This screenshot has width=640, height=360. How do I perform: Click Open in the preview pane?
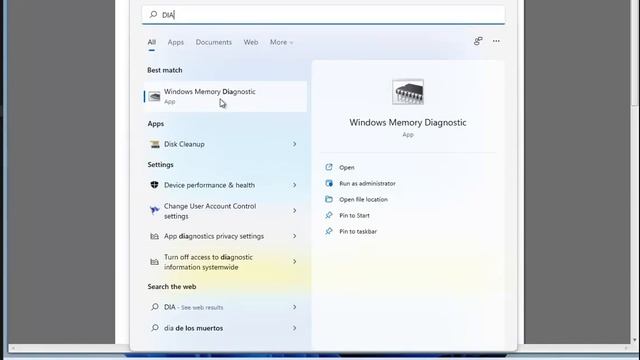(347, 167)
